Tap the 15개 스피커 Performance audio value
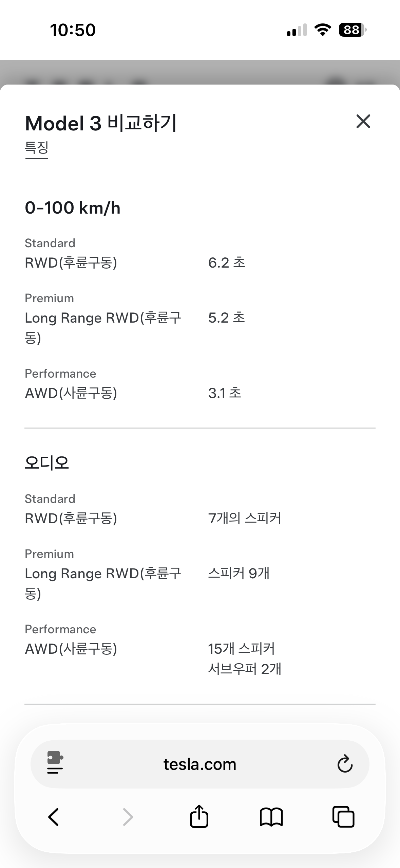 242,649
